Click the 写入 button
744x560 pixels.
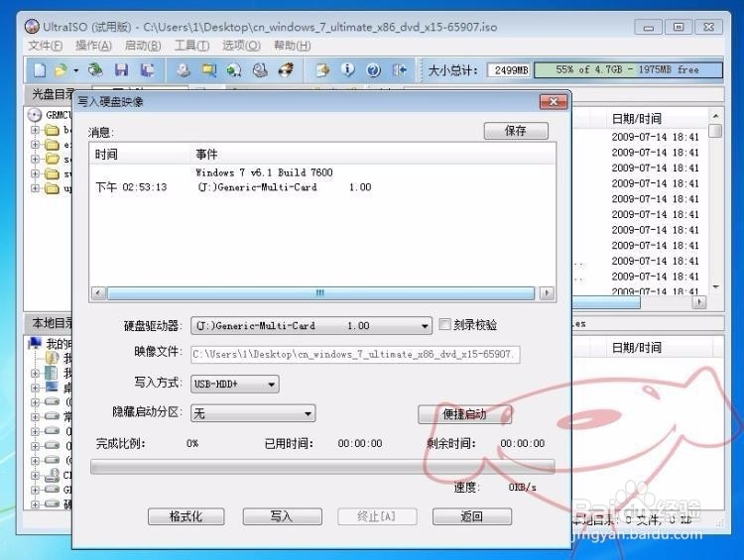(x=282, y=516)
